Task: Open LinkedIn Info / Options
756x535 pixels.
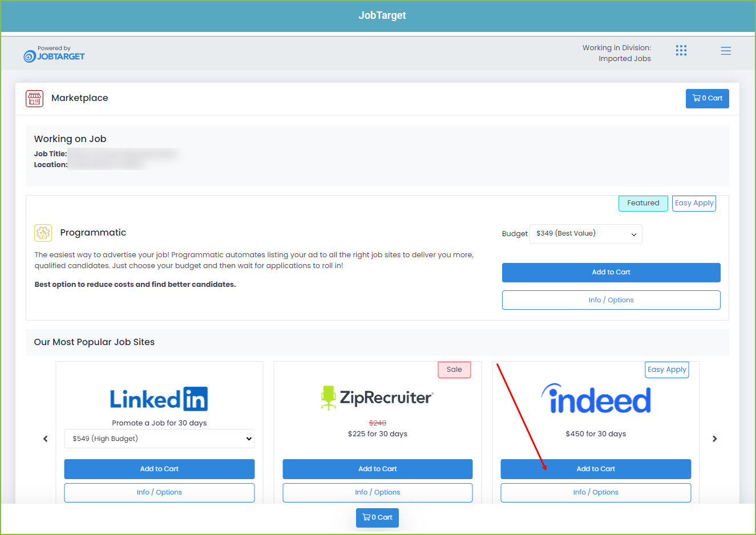Action: [x=159, y=493]
